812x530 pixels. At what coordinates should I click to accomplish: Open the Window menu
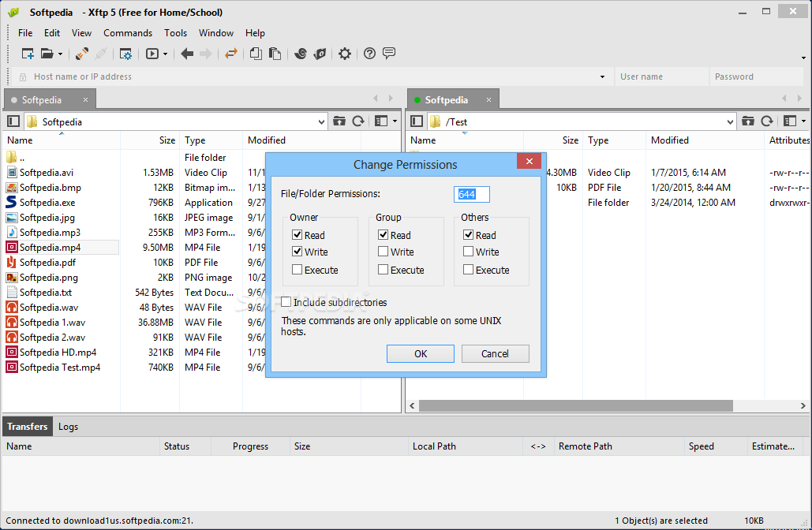[216, 33]
